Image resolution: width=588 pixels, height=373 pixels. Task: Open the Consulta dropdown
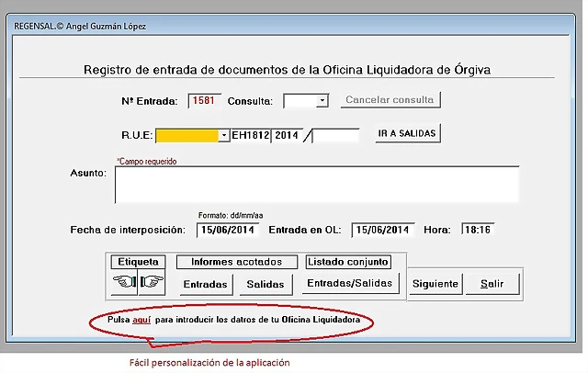pos(322,100)
